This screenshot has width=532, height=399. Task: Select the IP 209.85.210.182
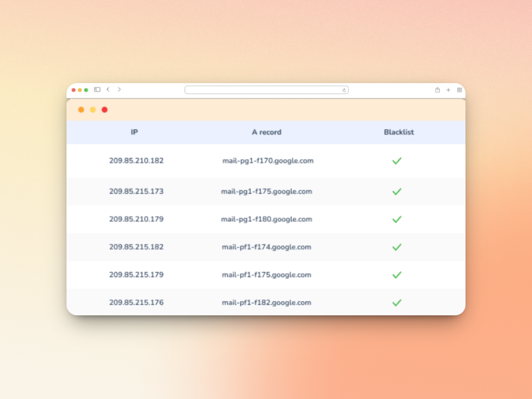pyautogui.click(x=136, y=161)
